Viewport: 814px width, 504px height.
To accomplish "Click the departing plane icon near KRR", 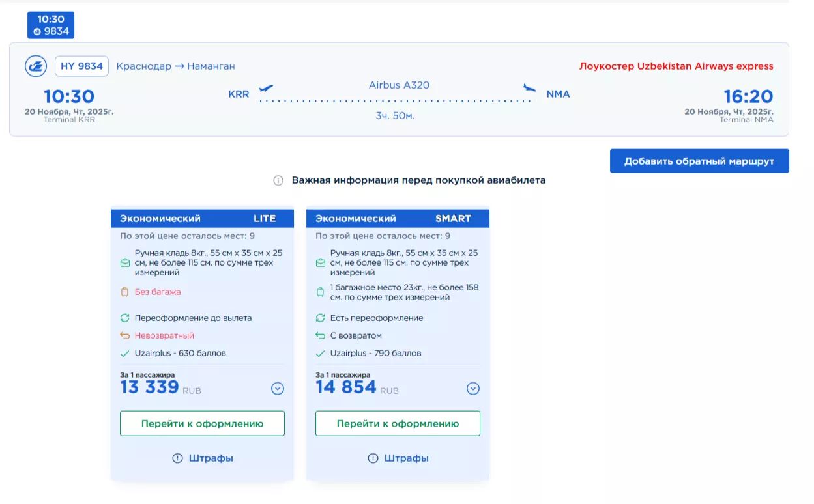I will [x=266, y=88].
